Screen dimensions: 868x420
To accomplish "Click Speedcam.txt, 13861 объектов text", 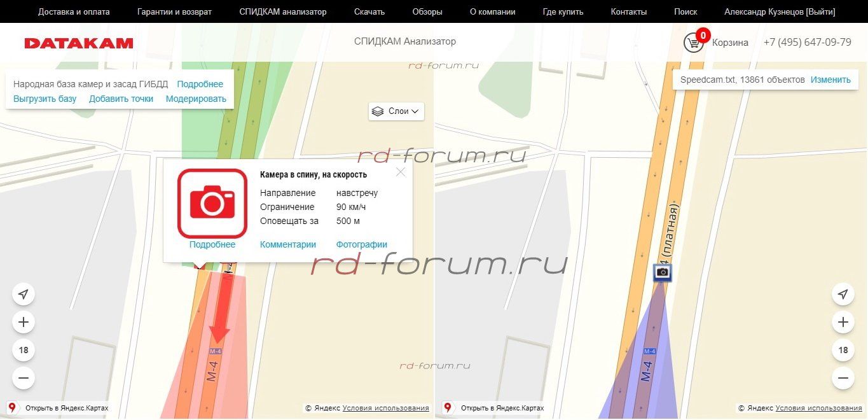I will (x=743, y=80).
